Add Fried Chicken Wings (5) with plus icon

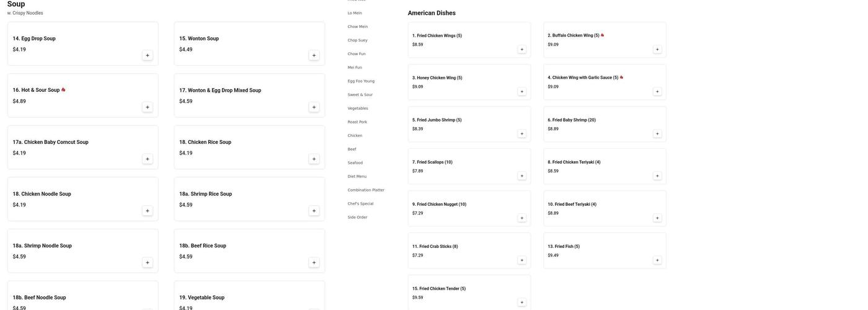(x=521, y=49)
